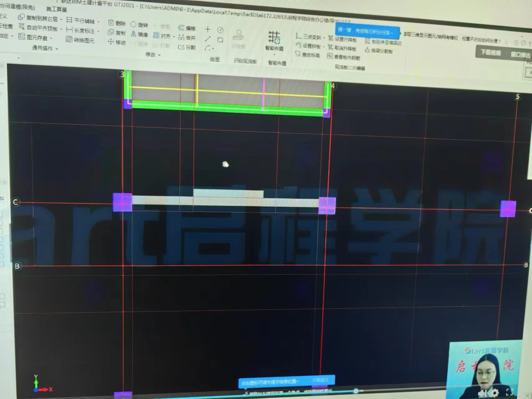Click the purple column on axis C-3
This screenshot has height=399, width=532.
coord(122,202)
